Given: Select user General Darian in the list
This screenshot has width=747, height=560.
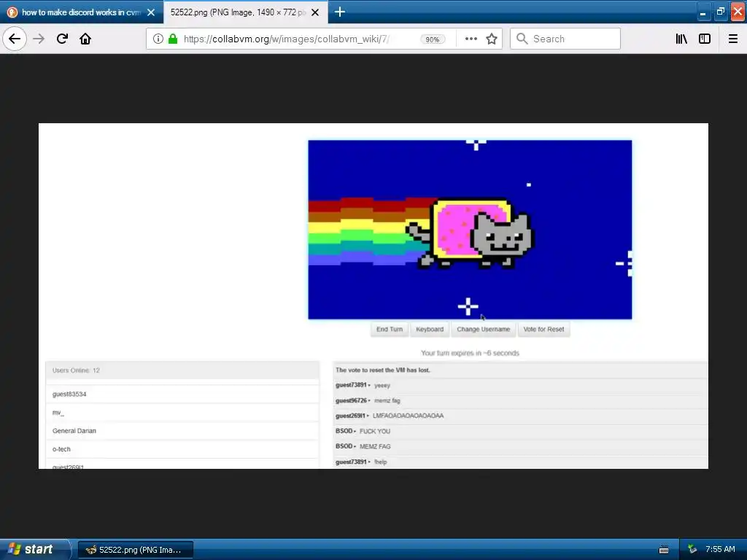Looking at the screenshot, I should [182, 431].
